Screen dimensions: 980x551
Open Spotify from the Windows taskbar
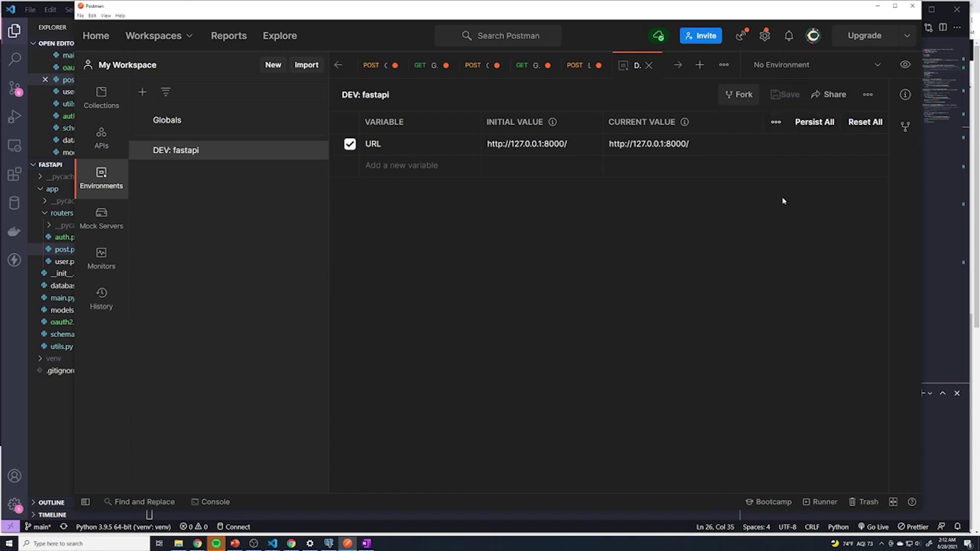(x=216, y=543)
